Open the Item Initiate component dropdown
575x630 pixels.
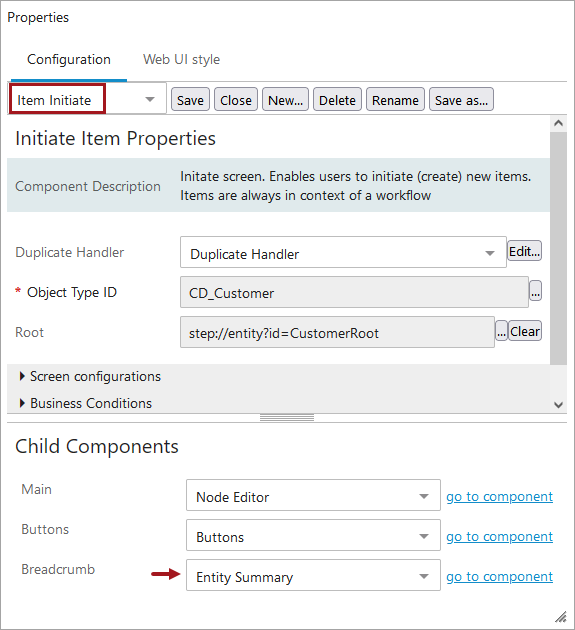pos(87,99)
